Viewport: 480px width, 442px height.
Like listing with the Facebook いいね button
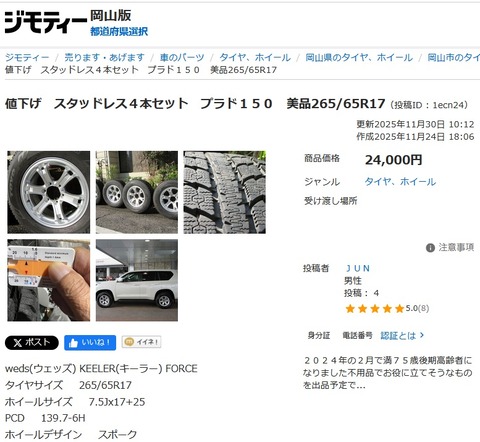pos(90,342)
